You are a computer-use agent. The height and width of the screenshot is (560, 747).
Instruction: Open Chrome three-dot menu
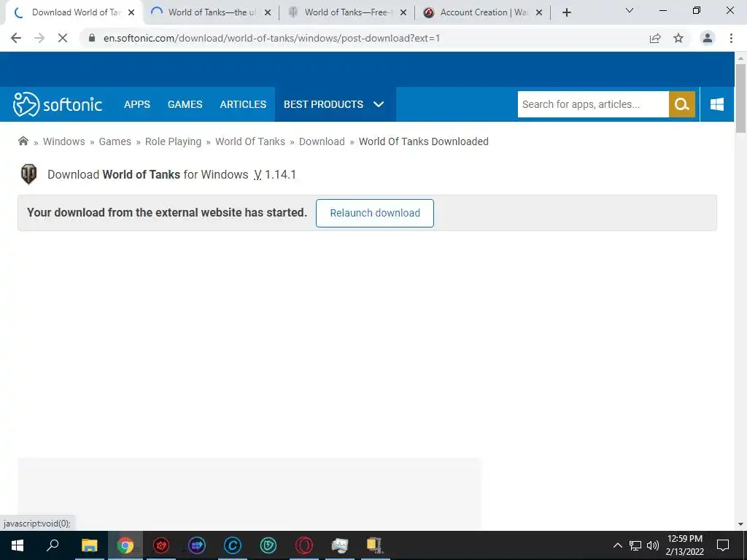[731, 38]
